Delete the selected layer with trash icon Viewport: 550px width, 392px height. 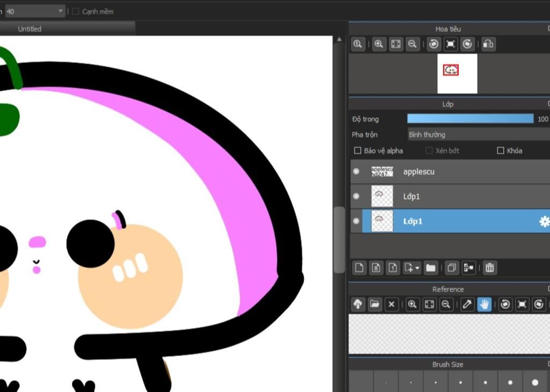(x=490, y=268)
